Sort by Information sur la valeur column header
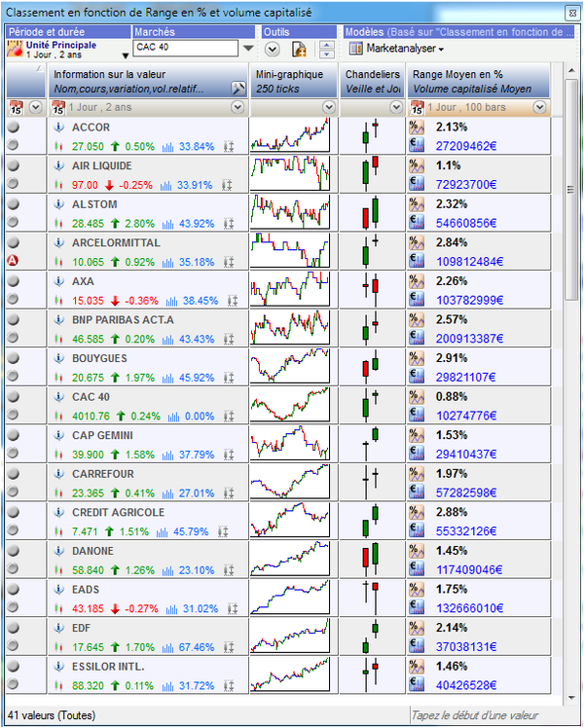The image size is (584, 728). pyautogui.click(x=149, y=81)
